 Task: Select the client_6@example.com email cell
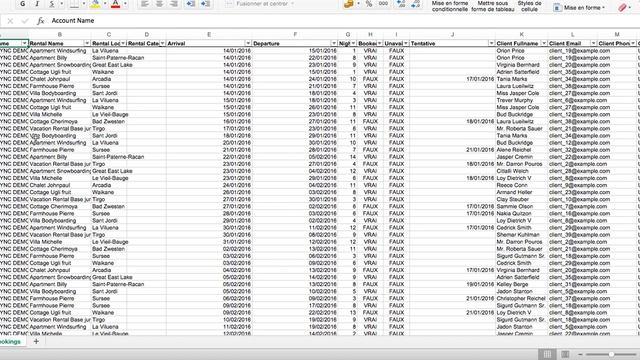(573, 100)
